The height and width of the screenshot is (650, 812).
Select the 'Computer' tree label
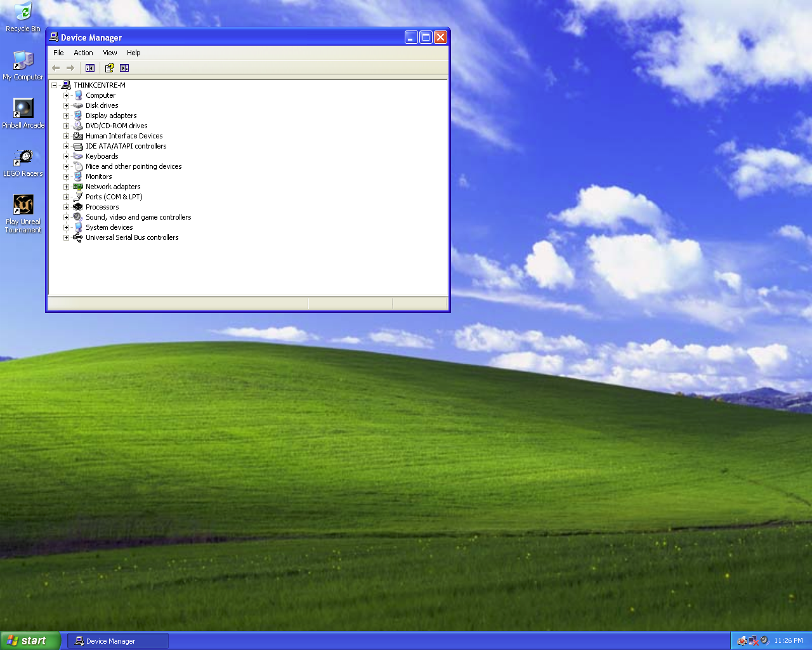click(100, 95)
